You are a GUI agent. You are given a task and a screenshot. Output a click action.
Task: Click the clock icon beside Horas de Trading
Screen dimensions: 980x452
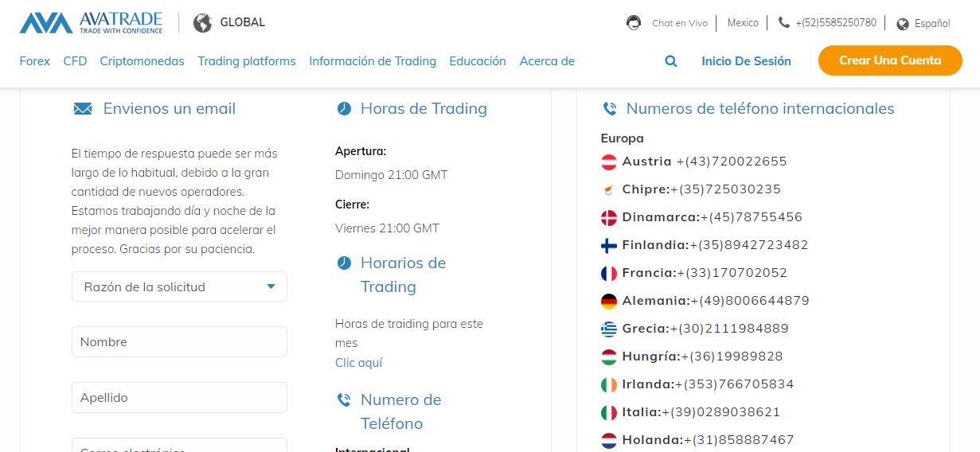(x=344, y=109)
